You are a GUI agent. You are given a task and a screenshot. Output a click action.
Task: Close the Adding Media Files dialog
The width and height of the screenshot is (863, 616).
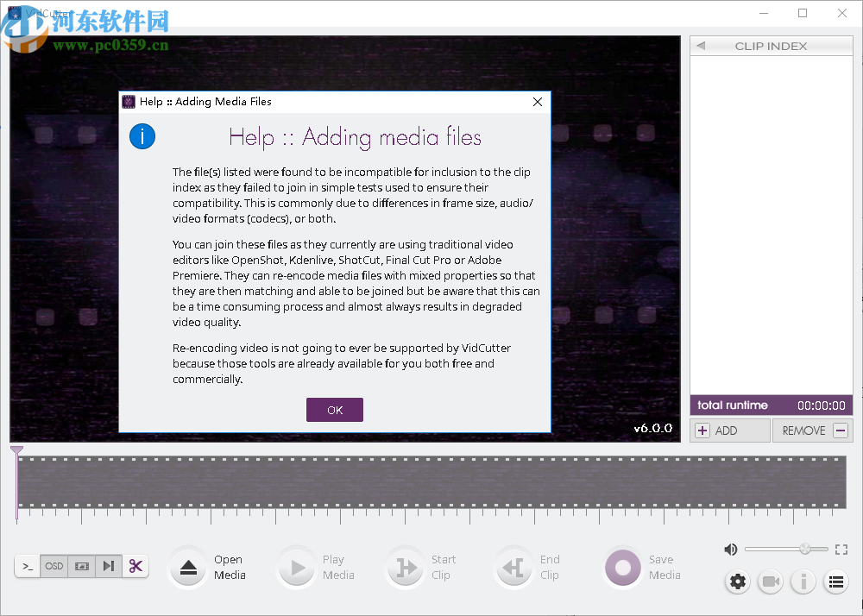(538, 102)
